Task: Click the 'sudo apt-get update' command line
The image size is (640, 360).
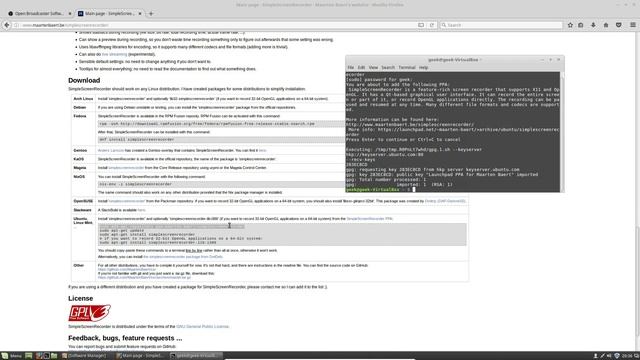Action: [x=122, y=231]
